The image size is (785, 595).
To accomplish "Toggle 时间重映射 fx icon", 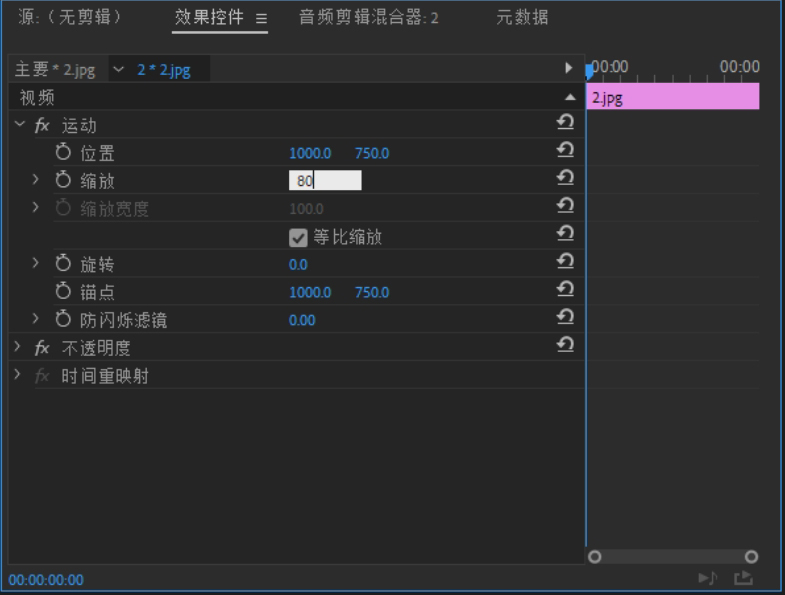I will pos(42,376).
